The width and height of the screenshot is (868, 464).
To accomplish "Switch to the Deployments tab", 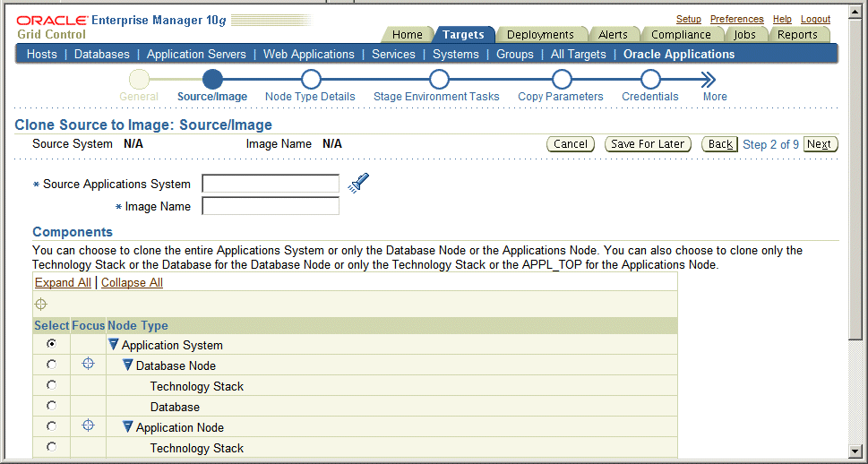I will [540, 34].
